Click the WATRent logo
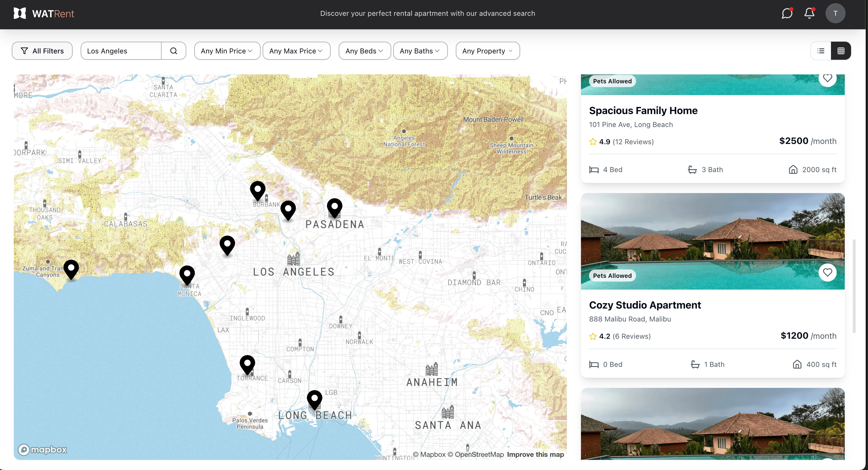Screen dimensions: 868x470 [44, 14]
